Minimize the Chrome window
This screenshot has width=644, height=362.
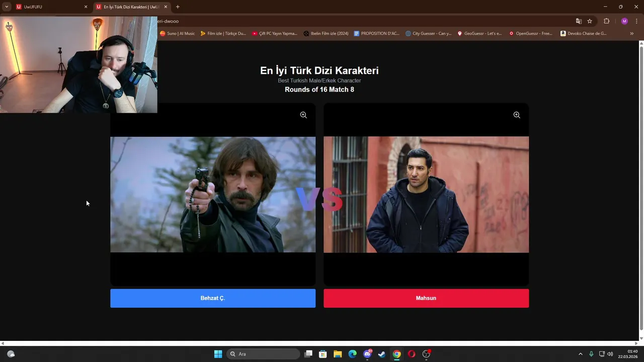click(605, 7)
